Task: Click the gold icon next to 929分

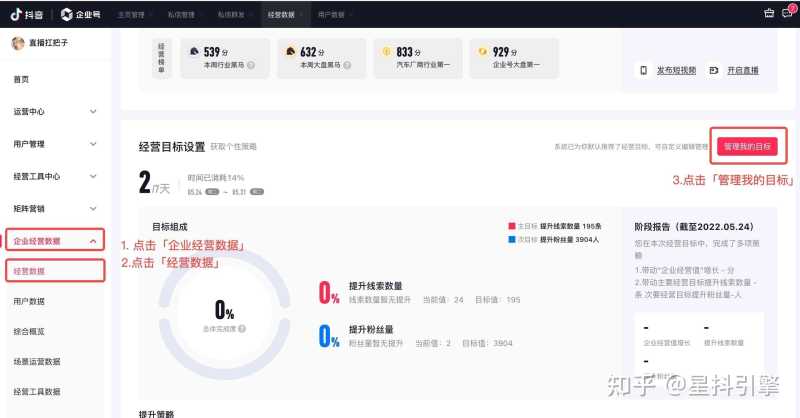Action: [x=482, y=51]
